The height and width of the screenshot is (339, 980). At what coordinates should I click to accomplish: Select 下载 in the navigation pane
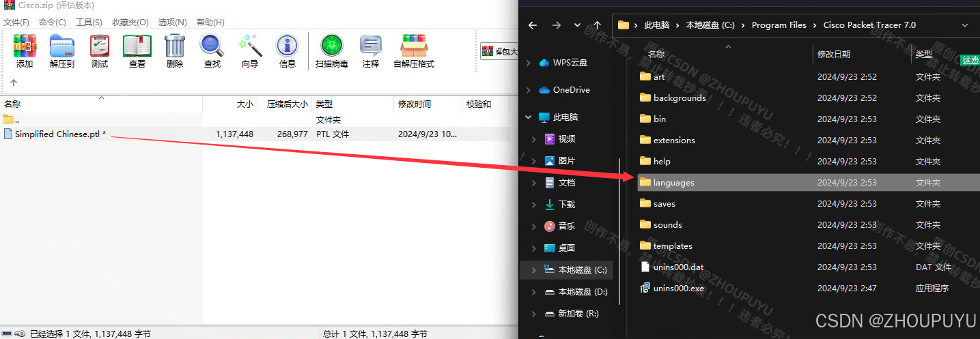[567, 205]
